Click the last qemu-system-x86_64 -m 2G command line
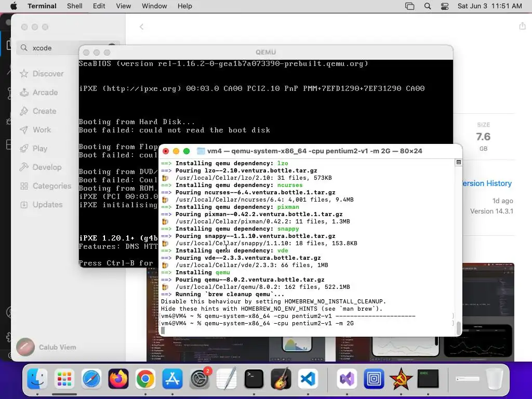 [x=257, y=323]
